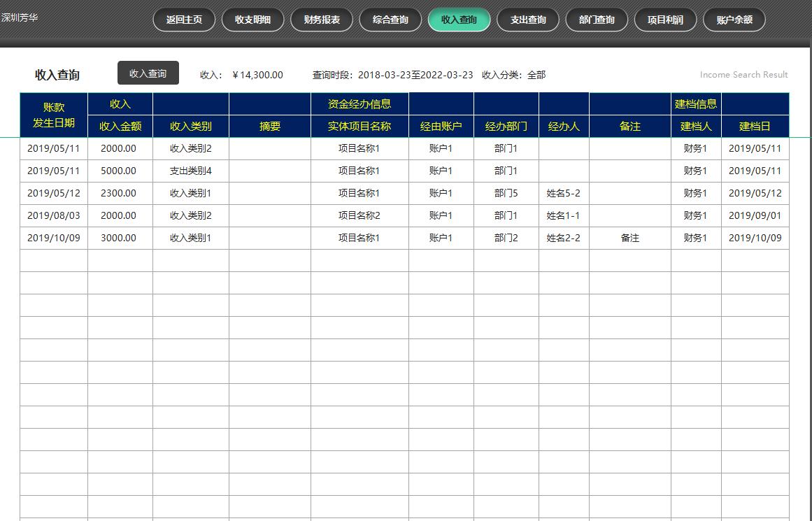812x521 pixels.
Task: Open the 返回主页 navigation button
Action: [183, 20]
